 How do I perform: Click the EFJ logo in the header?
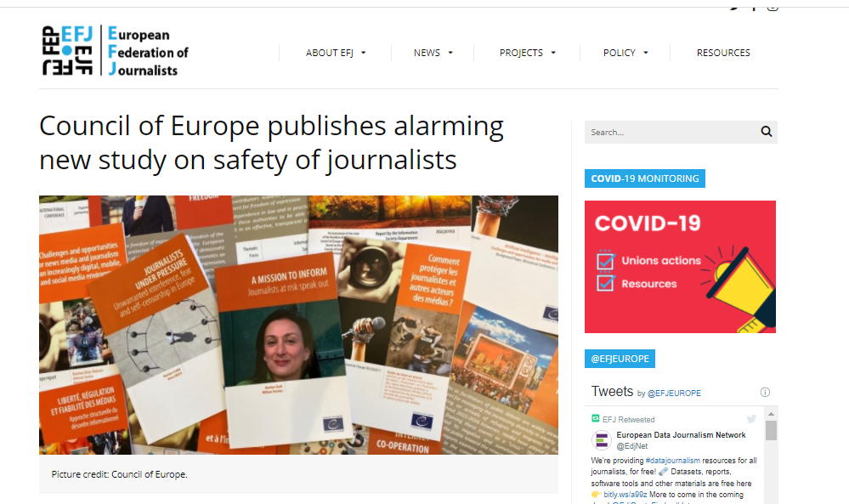(x=116, y=50)
